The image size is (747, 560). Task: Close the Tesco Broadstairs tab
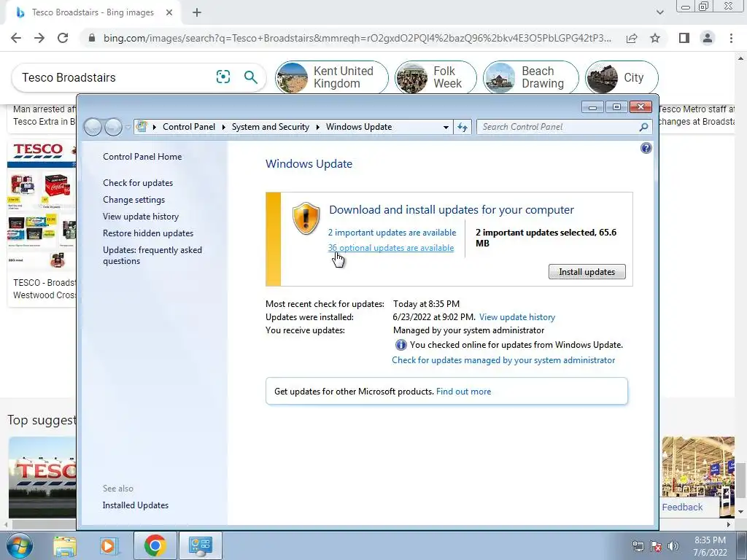coord(169,12)
